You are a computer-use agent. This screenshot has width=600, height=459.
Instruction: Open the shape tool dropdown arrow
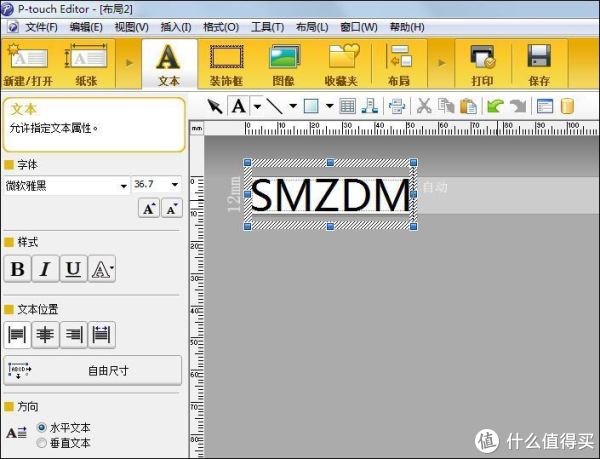[329, 106]
